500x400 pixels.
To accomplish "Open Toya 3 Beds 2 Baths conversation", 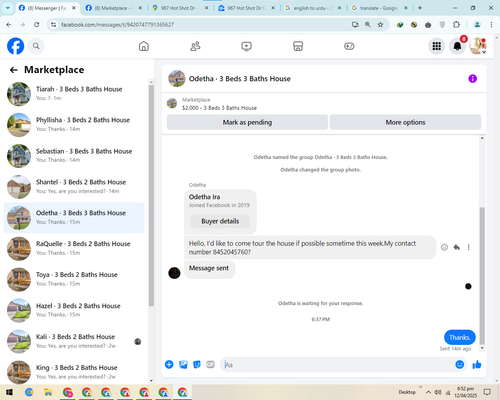I will click(x=74, y=279).
